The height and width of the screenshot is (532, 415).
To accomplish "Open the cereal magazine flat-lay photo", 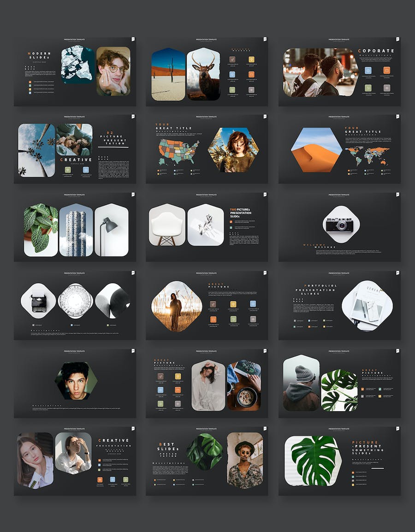I will coord(367,305).
